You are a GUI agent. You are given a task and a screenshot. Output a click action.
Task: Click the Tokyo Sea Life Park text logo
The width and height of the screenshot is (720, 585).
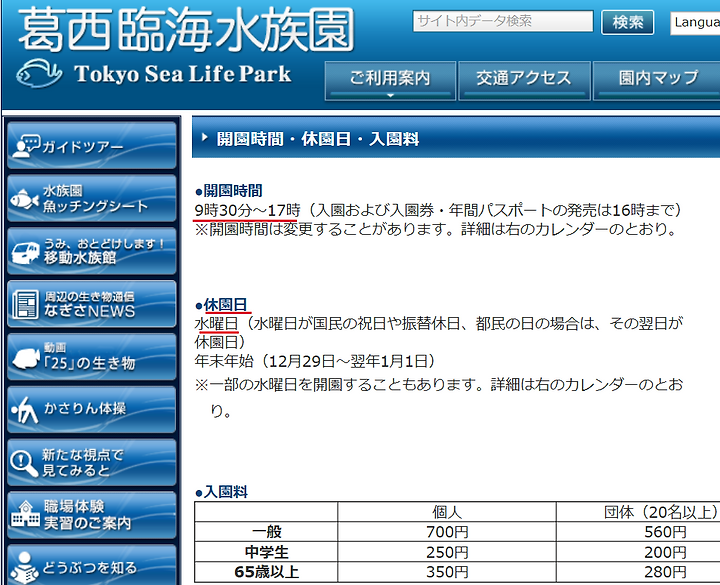point(183,74)
